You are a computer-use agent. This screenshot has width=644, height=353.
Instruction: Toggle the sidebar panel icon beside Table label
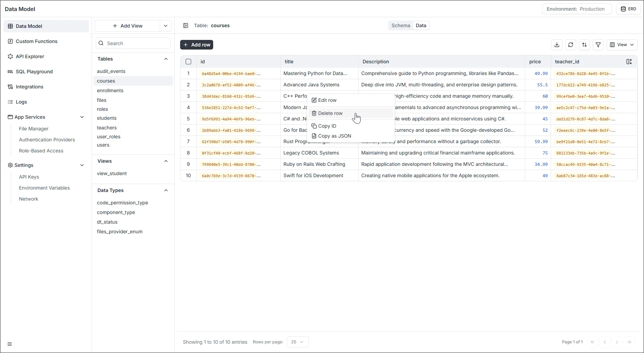click(x=186, y=25)
